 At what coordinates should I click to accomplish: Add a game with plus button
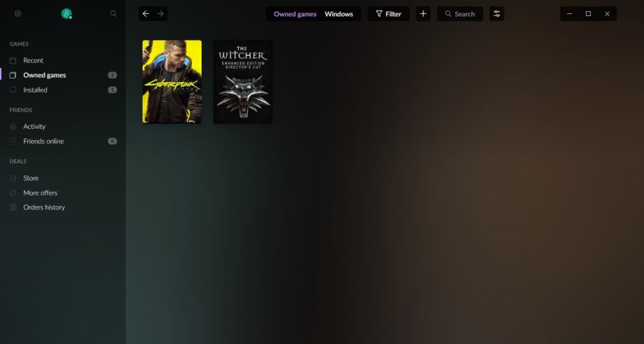click(x=423, y=13)
